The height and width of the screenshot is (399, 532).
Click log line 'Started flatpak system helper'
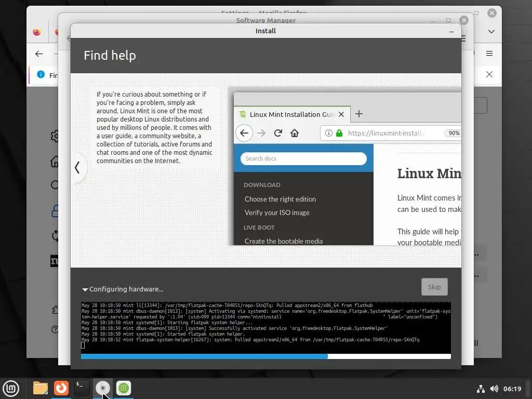(163, 334)
